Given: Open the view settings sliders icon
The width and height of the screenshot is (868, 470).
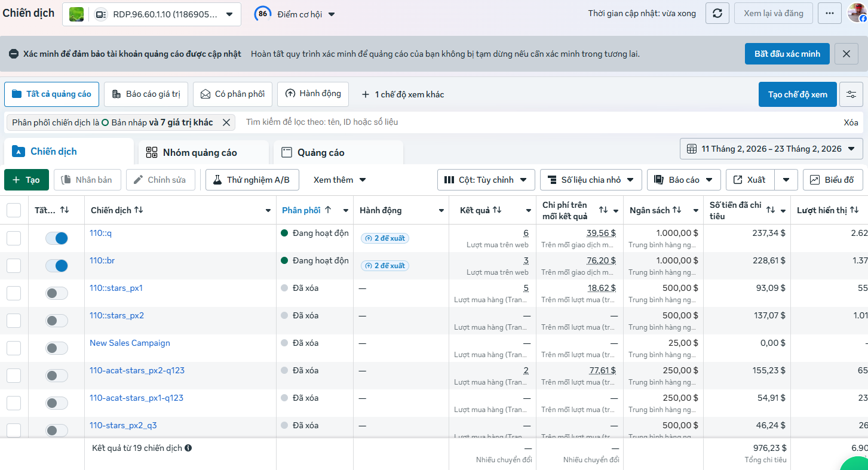Looking at the screenshot, I should click(851, 94).
